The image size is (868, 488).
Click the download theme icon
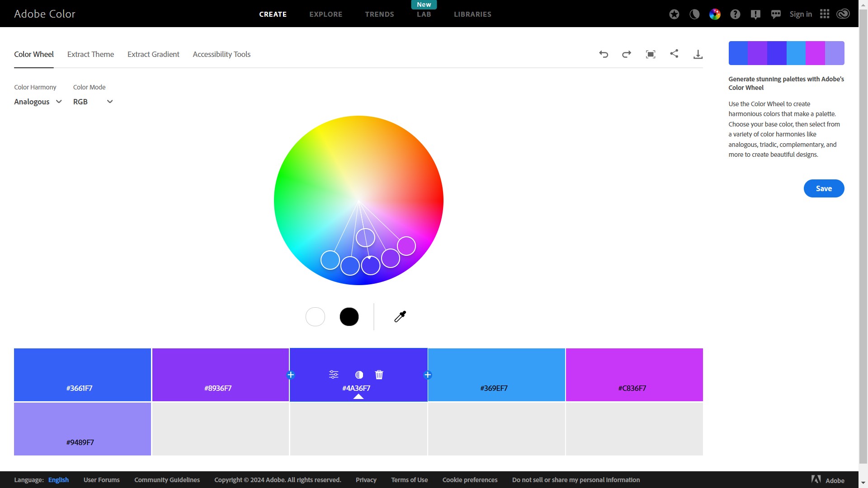tap(698, 54)
